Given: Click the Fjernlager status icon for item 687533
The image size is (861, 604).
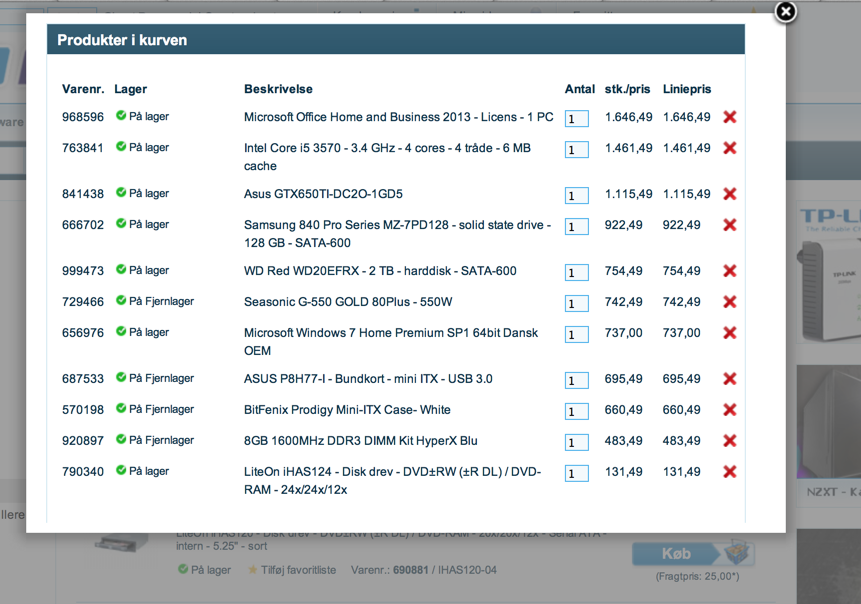Looking at the screenshot, I should click(121, 377).
